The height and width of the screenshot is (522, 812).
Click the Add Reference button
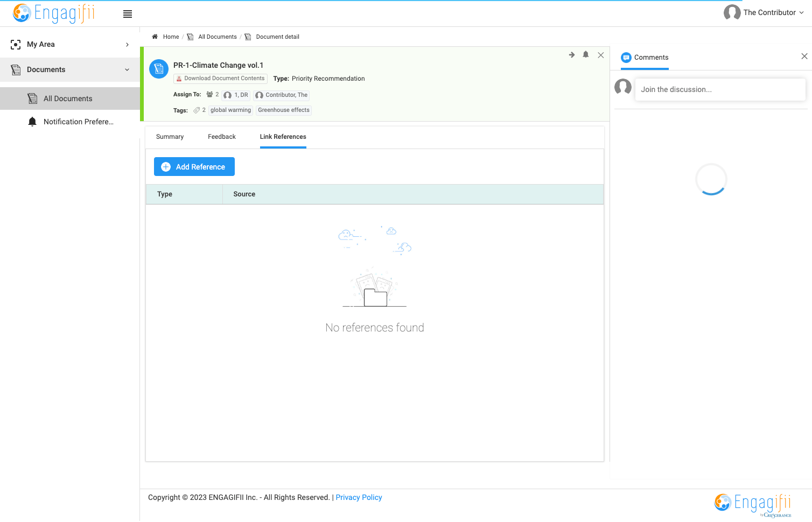click(194, 167)
